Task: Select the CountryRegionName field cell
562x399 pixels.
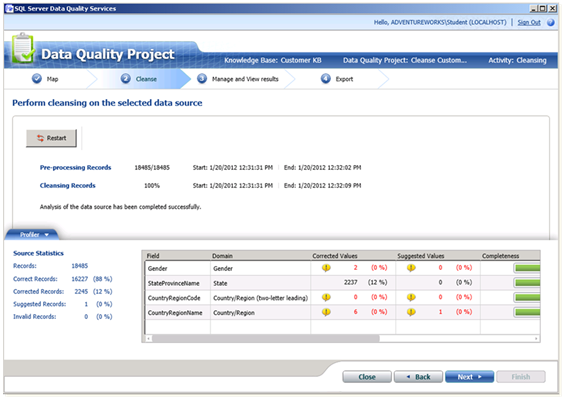Action: coord(177,313)
